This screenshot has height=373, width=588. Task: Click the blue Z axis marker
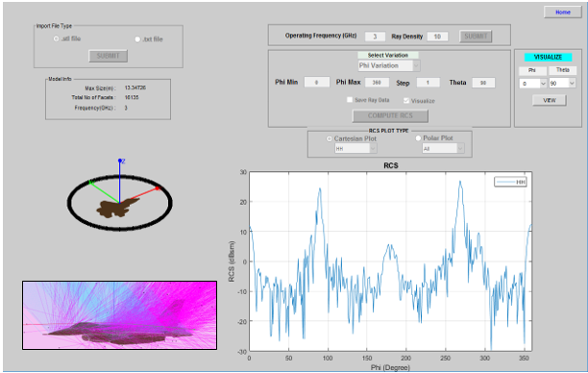pos(120,161)
